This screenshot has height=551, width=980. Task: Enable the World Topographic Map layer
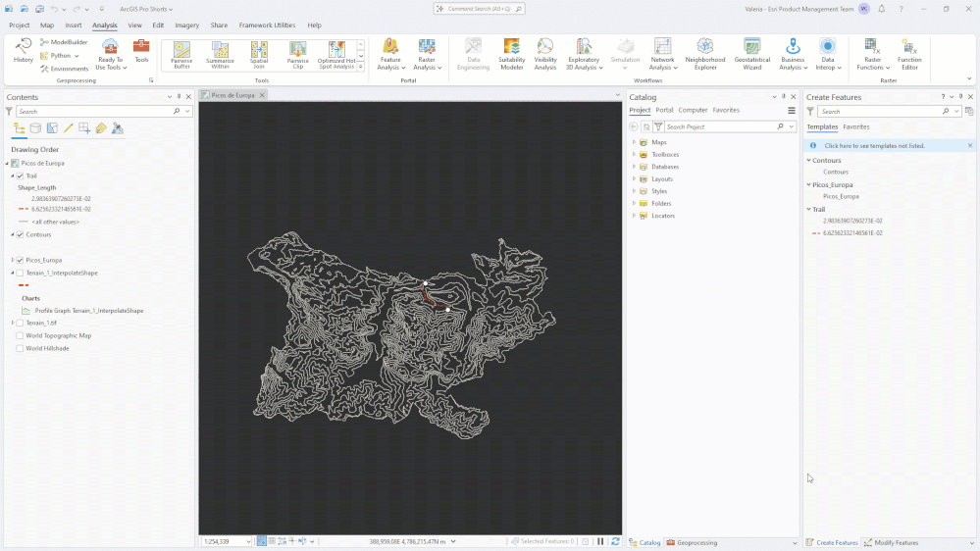20,335
